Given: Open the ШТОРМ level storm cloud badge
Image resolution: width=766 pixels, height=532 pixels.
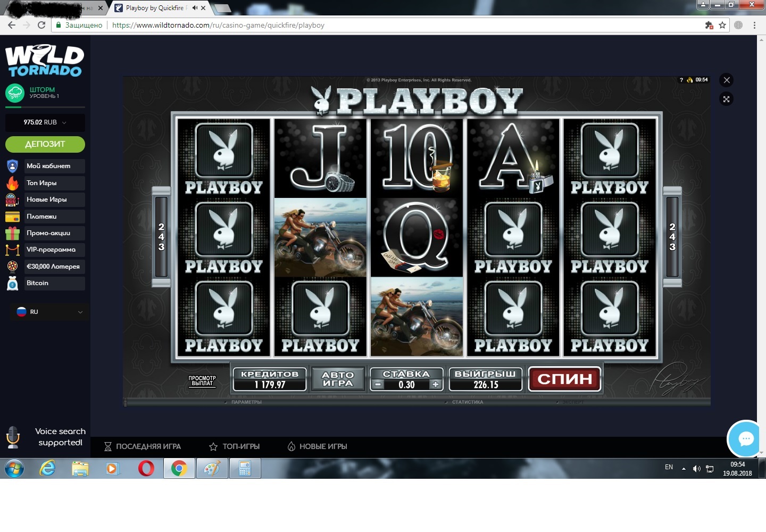Looking at the screenshot, I should pos(15,93).
